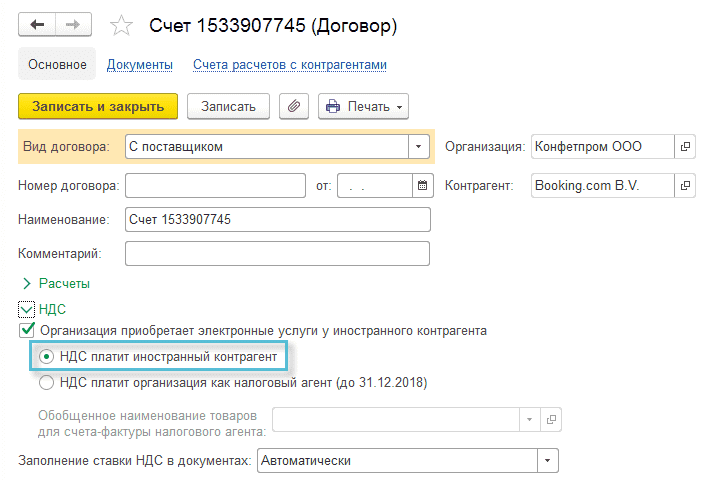Click 'Записать и закрыть' button

tap(98, 106)
